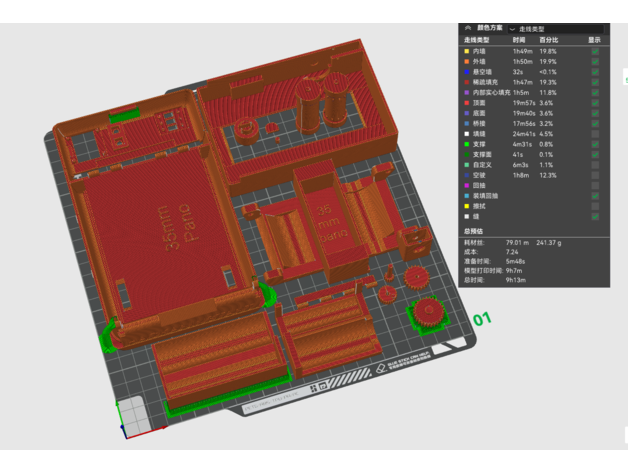This screenshot has width=628, height=472.
Task: Show 空驶 travel moves via checkbox
Action: pos(596,175)
